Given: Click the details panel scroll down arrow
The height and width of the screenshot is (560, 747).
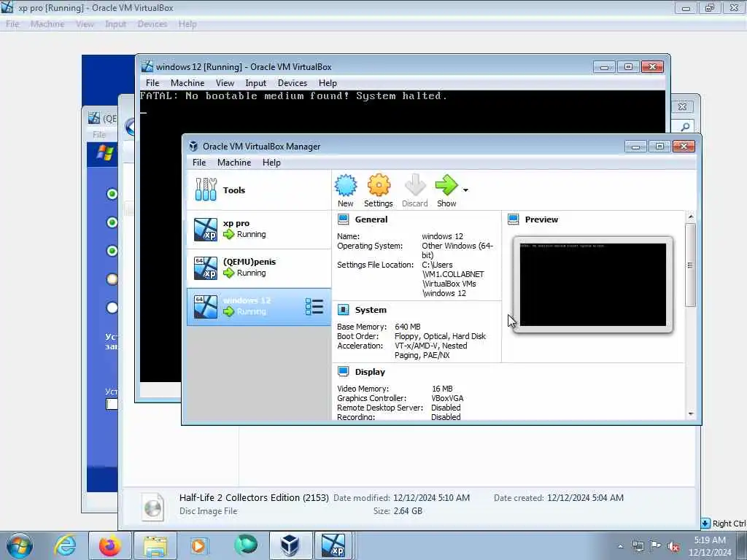Looking at the screenshot, I should (x=691, y=414).
